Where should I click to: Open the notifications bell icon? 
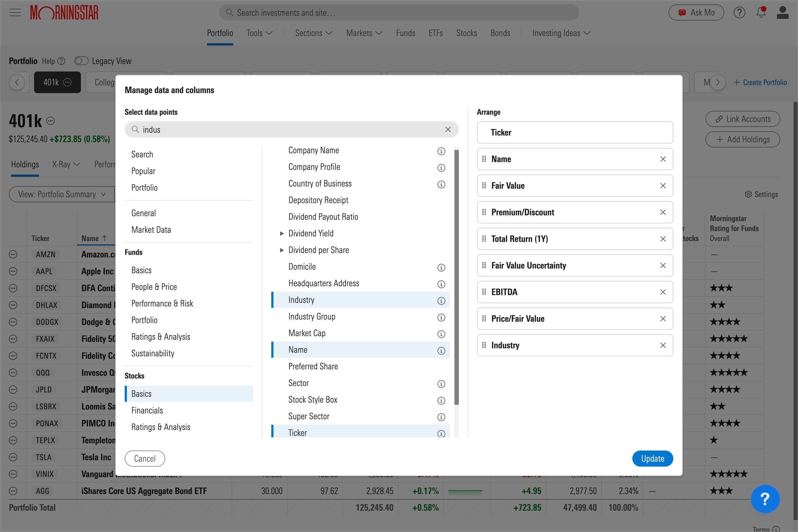[x=761, y=12]
